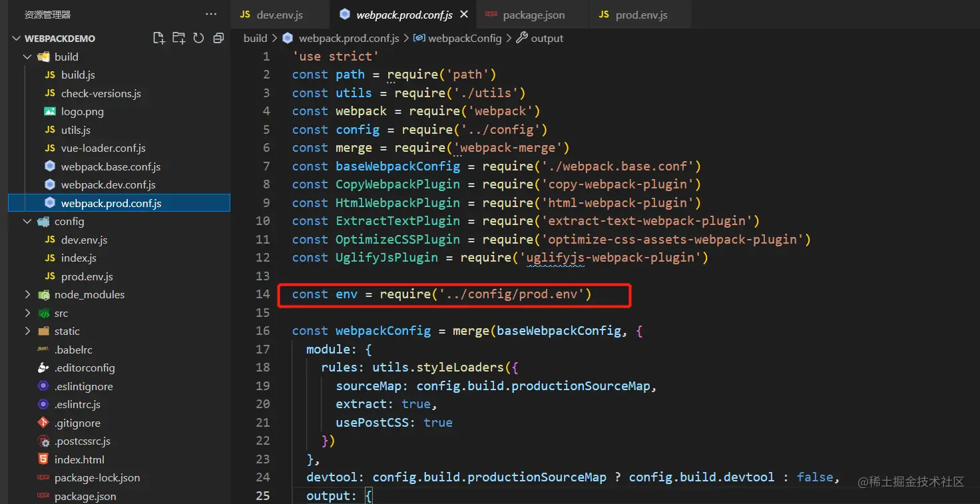Click the npm icon beside package.json in explorer
This screenshot has height=504, width=980.
(43, 496)
